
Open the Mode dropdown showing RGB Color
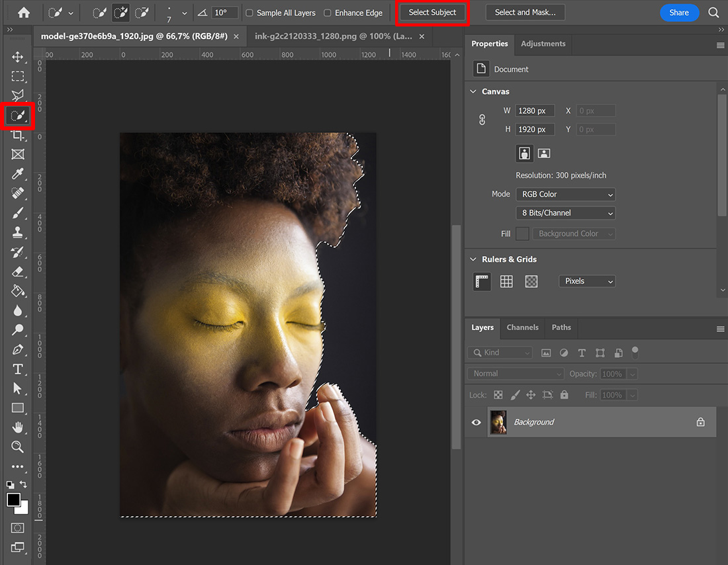click(565, 194)
